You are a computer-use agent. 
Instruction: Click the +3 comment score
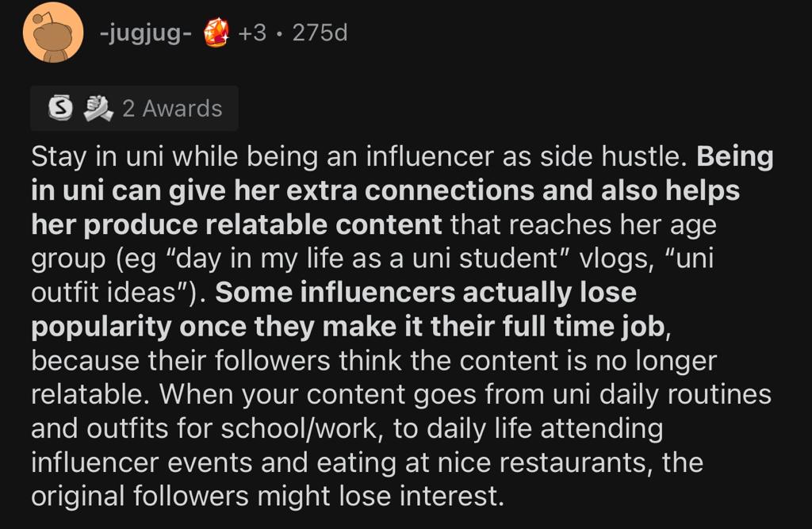(252, 33)
